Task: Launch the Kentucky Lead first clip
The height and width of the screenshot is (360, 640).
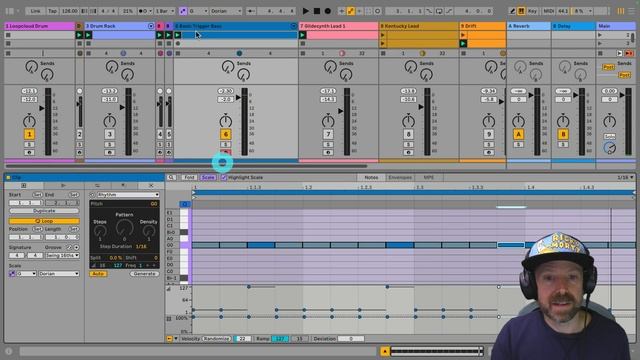Action: [x=382, y=35]
